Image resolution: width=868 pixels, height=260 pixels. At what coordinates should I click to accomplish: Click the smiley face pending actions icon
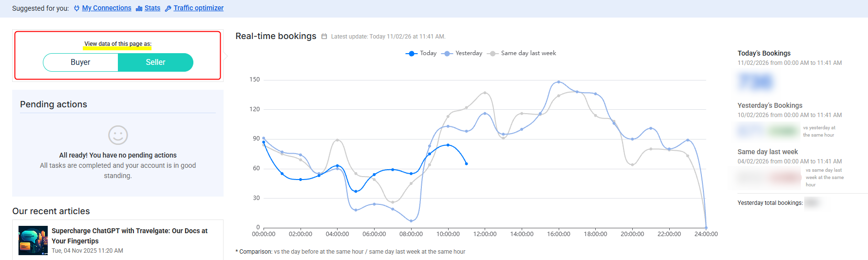pos(118,135)
